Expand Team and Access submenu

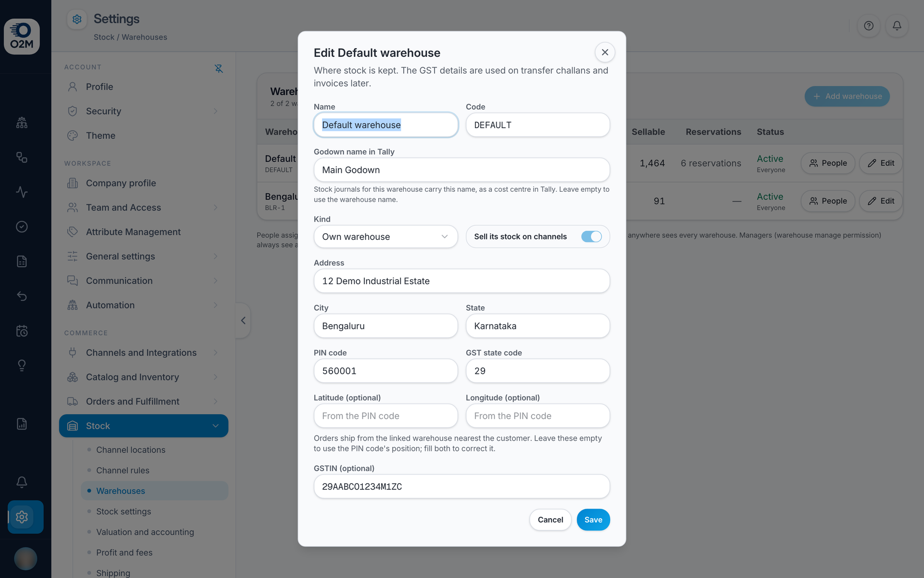(216, 208)
